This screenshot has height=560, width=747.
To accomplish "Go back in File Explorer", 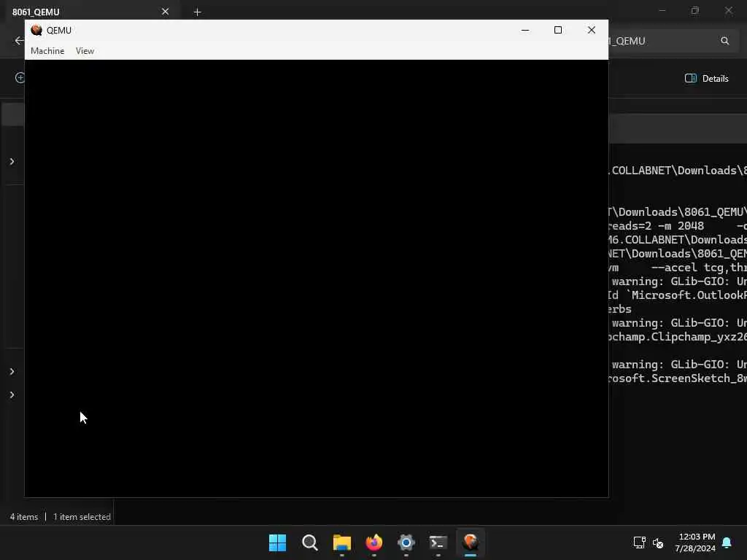I will [18, 41].
